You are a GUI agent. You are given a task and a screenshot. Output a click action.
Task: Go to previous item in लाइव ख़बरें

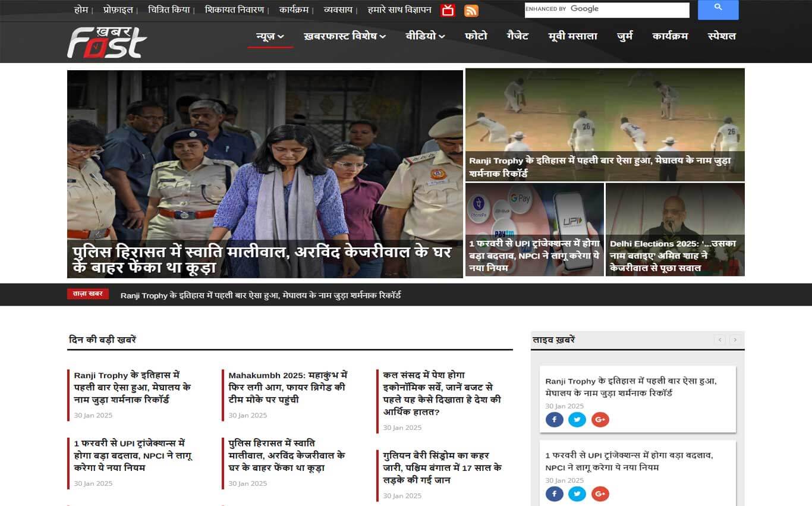click(720, 340)
